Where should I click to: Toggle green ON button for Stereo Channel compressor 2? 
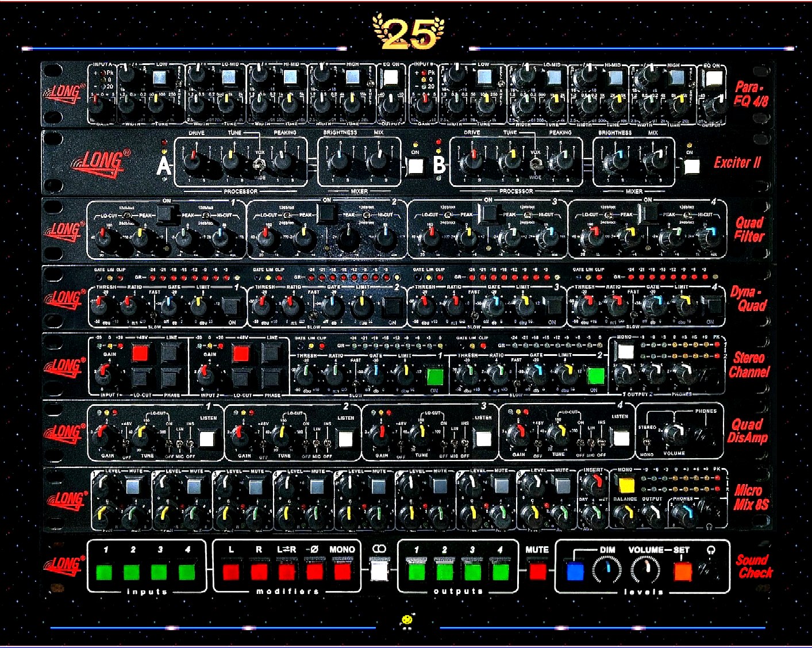(595, 377)
